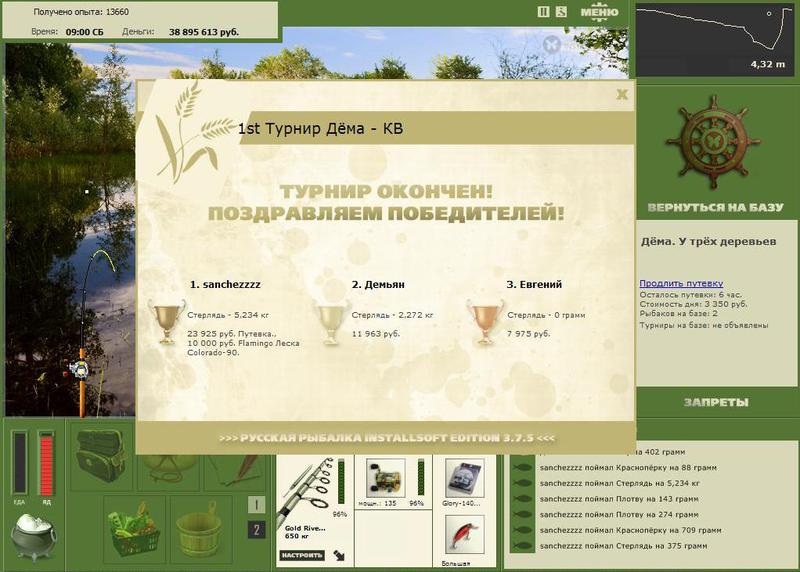Screen dimensions: 800x572
Task: Select the reel thumbnail
Action: click(x=386, y=478)
